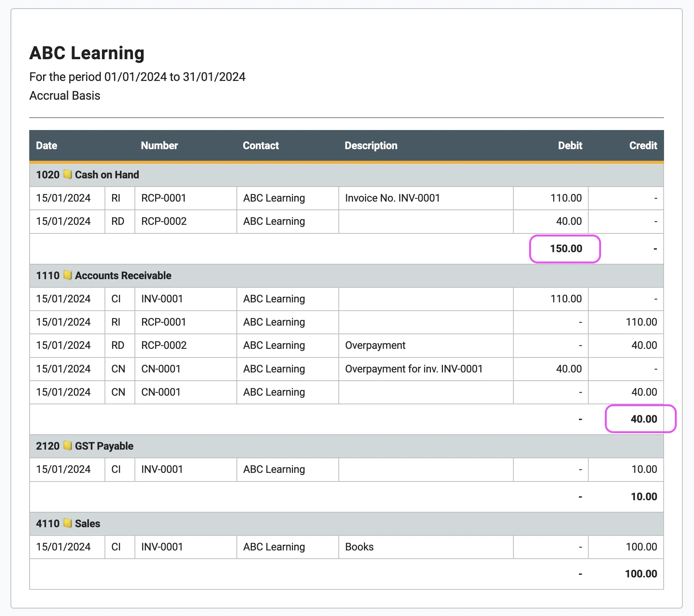Click the Number column header
694x616 pixels.
point(159,145)
